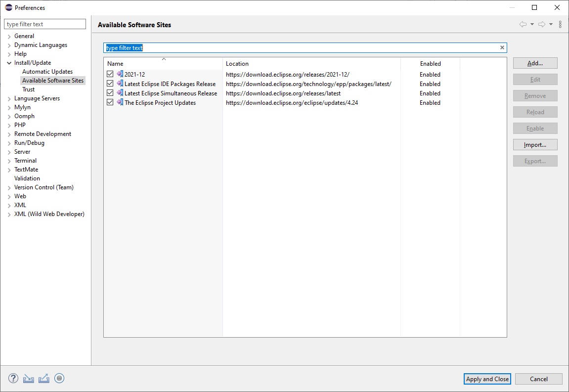
Task: Uncheck Latest Eclipse IDE Packages Release checkbox
Action: click(110, 84)
